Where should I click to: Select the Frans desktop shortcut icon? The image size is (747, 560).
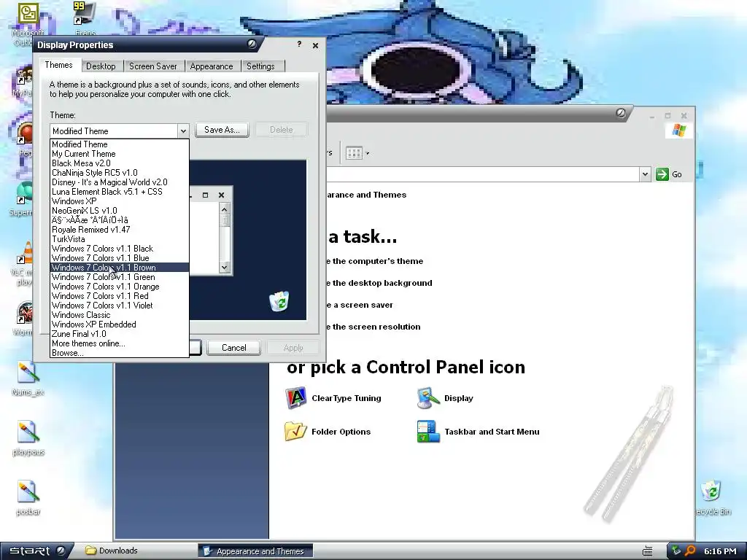click(x=85, y=13)
